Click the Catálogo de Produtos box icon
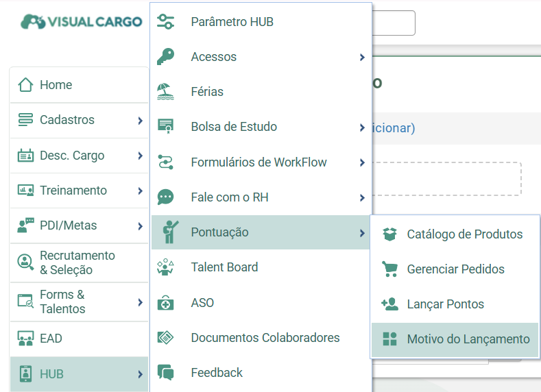This screenshot has height=392, width=541. [390, 234]
